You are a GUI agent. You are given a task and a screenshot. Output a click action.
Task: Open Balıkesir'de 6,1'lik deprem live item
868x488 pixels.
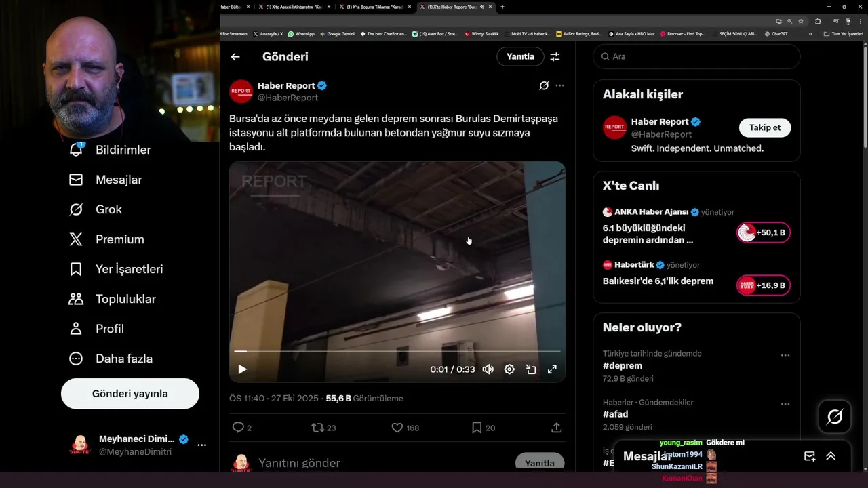click(658, 281)
